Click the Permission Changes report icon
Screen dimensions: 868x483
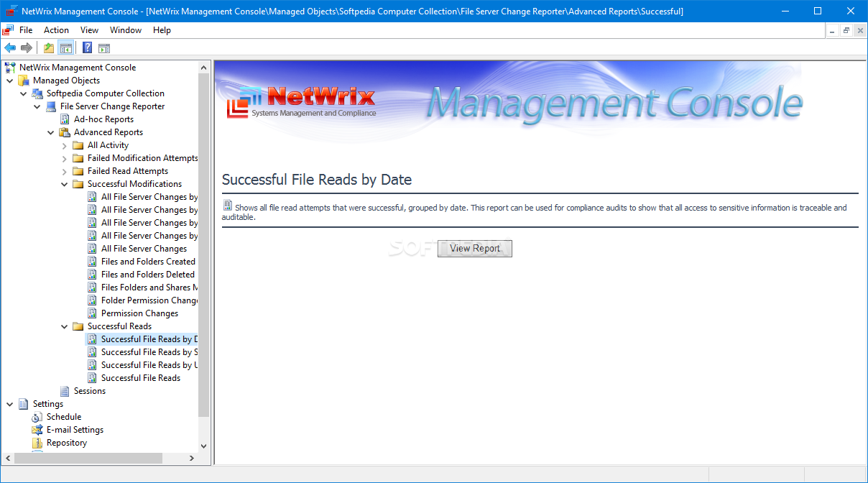pyautogui.click(x=92, y=313)
